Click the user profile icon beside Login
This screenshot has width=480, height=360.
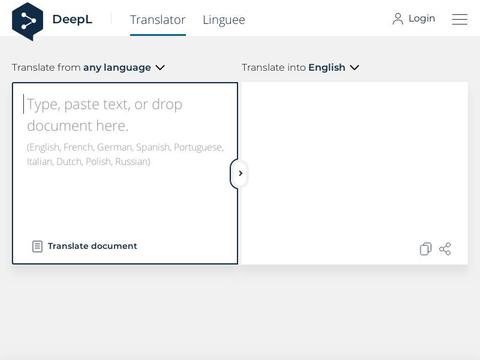point(398,19)
